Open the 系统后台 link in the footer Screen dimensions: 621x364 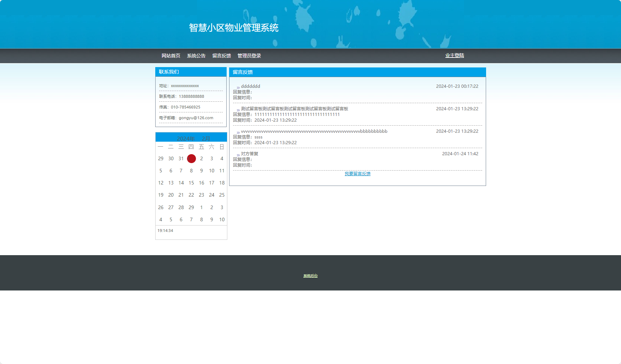tap(310, 275)
